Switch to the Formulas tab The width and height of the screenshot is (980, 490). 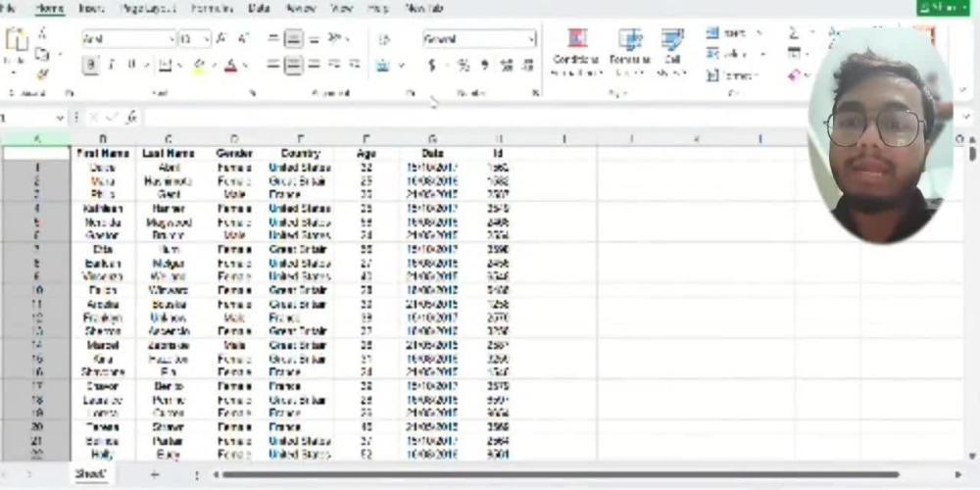click(x=212, y=9)
